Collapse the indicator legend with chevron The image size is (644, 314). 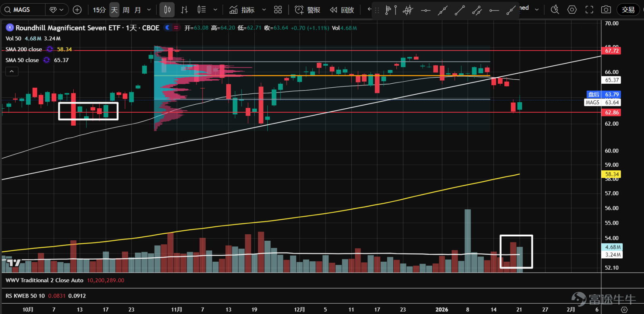point(12,71)
